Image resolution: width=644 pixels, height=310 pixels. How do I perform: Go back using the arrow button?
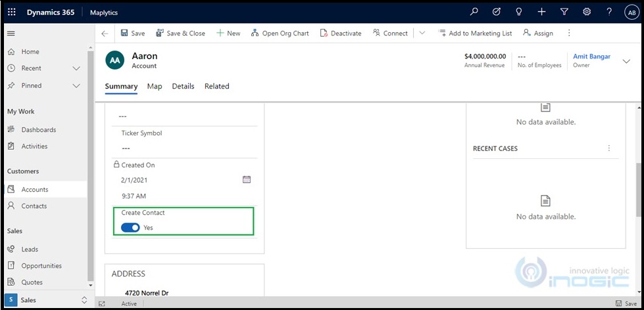[105, 33]
